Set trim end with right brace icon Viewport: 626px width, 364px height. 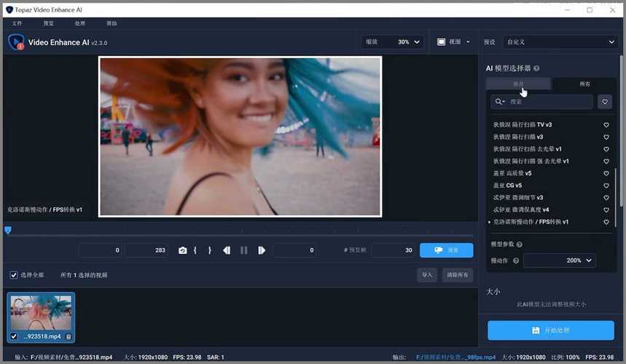coord(210,250)
